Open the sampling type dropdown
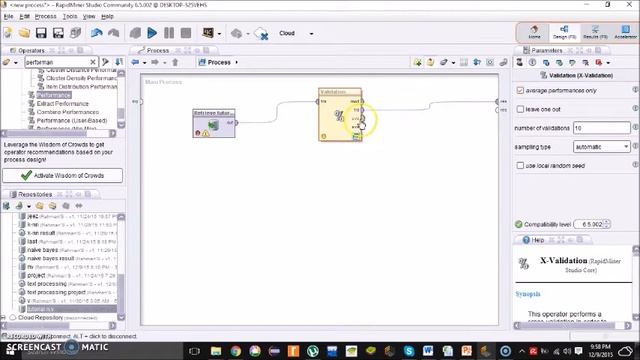 point(602,147)
